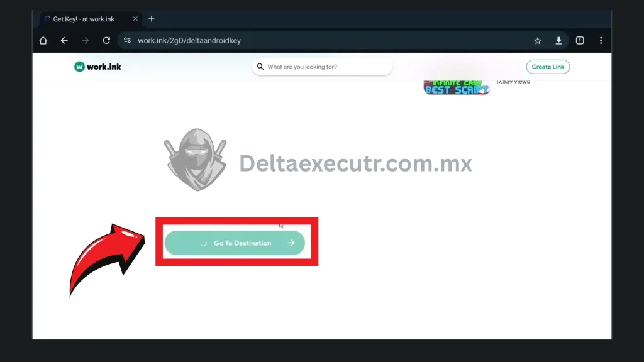644x362 pixels.
Task: Select the Get Key! - at work.ink tab
Action: pyautogui.click(x=91, y=19)
